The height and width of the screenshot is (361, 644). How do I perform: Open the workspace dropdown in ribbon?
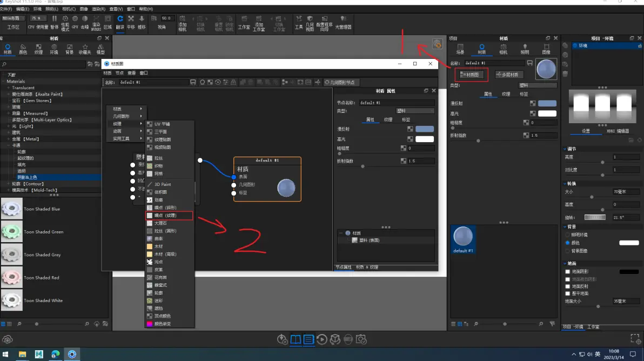pos(13,18)
